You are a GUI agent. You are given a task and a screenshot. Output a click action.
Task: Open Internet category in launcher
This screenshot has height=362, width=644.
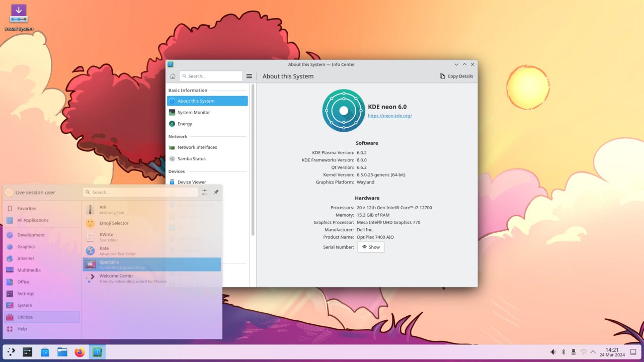coord(42,258)
